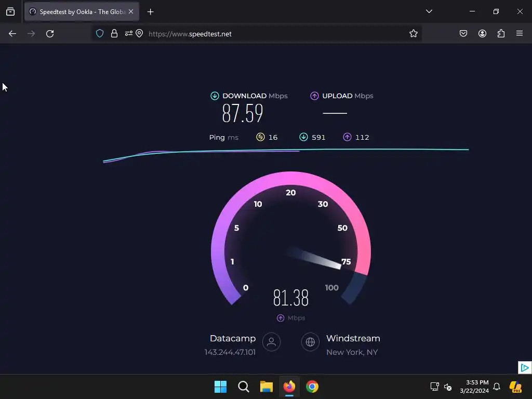Viewport: 532px width, 399px height.
Task: Minimize the Firefox window
Action: click(x=472, y=11)
